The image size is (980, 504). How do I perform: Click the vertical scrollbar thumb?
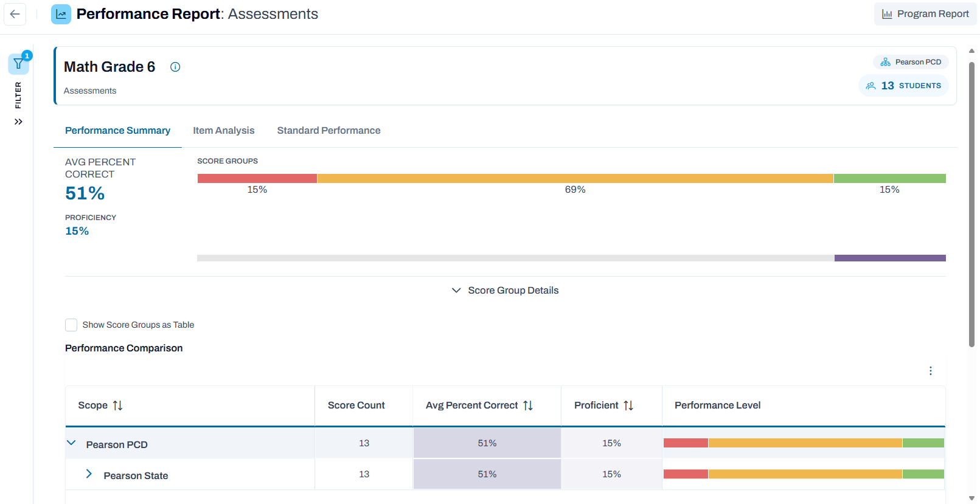971,204
